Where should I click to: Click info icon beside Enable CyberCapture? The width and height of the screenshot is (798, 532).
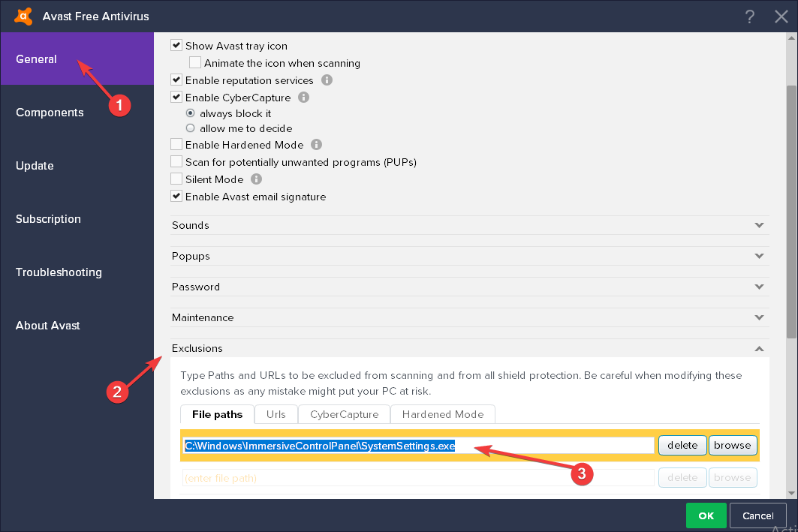[x=303, y=97]
